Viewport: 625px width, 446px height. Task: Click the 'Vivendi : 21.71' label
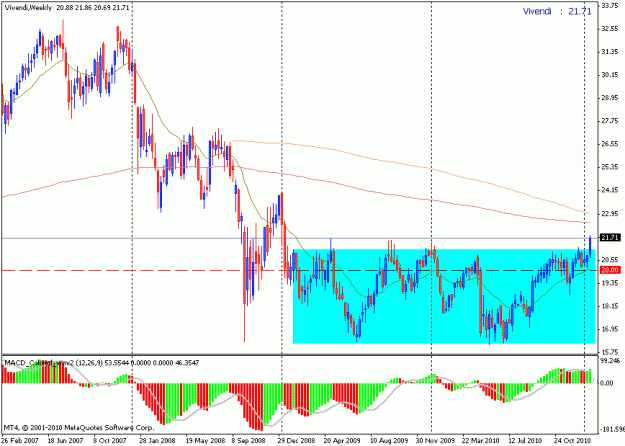click(557, 11)
